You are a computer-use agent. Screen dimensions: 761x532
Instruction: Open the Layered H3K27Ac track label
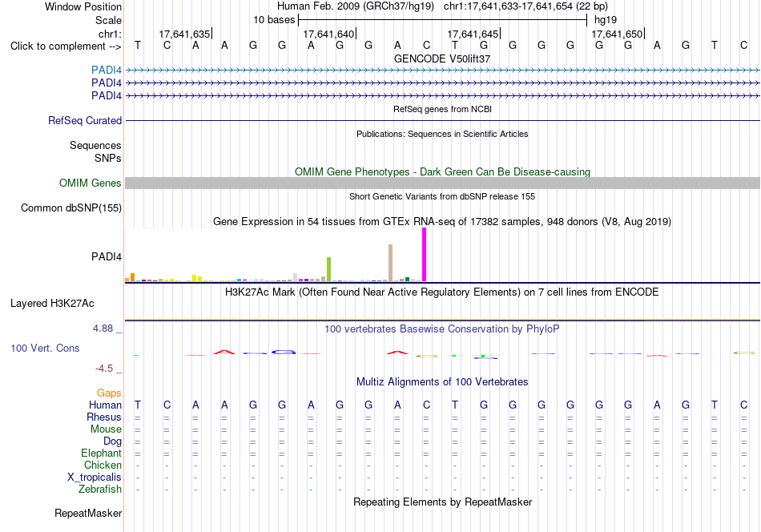pyautogui.click(x=52, y=304)
